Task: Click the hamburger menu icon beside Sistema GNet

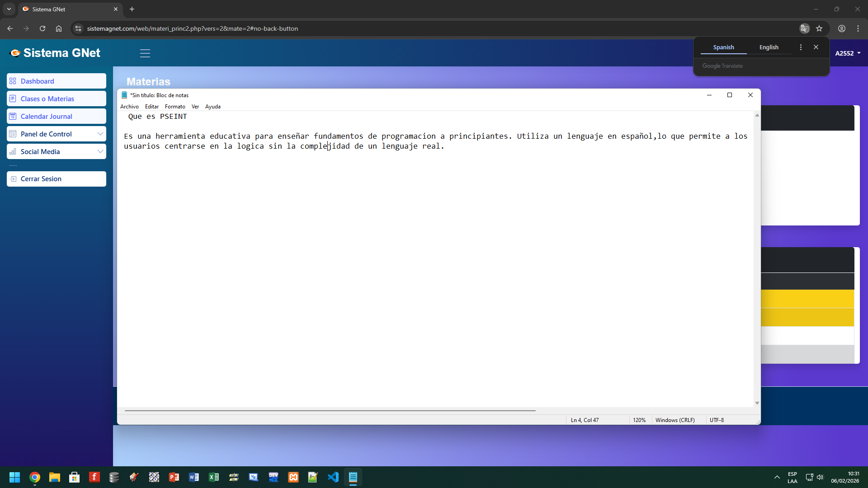Action: click(145, 53)
